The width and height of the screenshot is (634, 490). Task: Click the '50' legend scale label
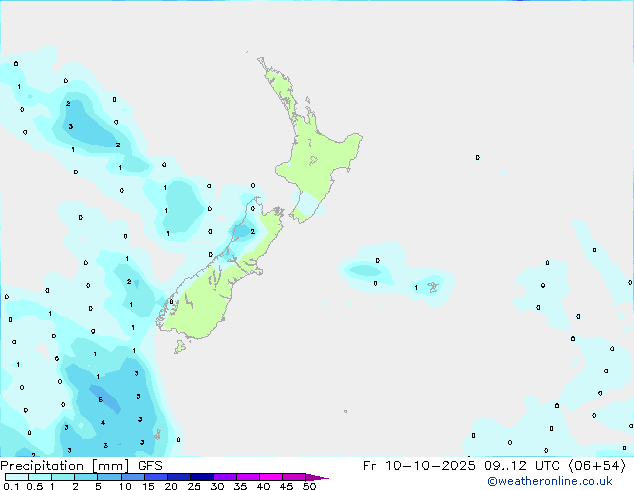[x=310, y=486]
